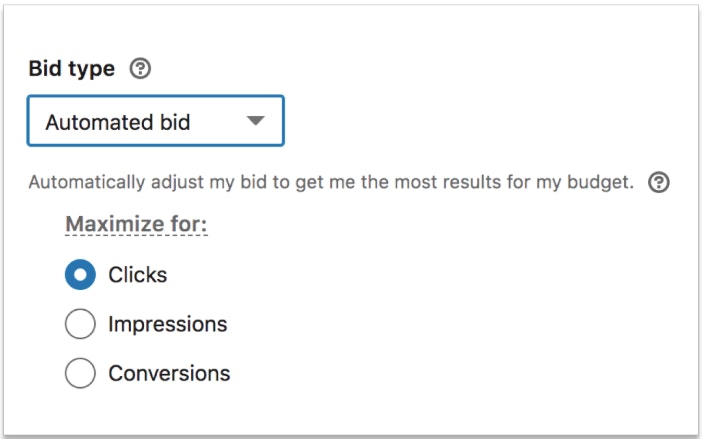
Task: Click the Clicks option label text
Action: tap(138, 275)
